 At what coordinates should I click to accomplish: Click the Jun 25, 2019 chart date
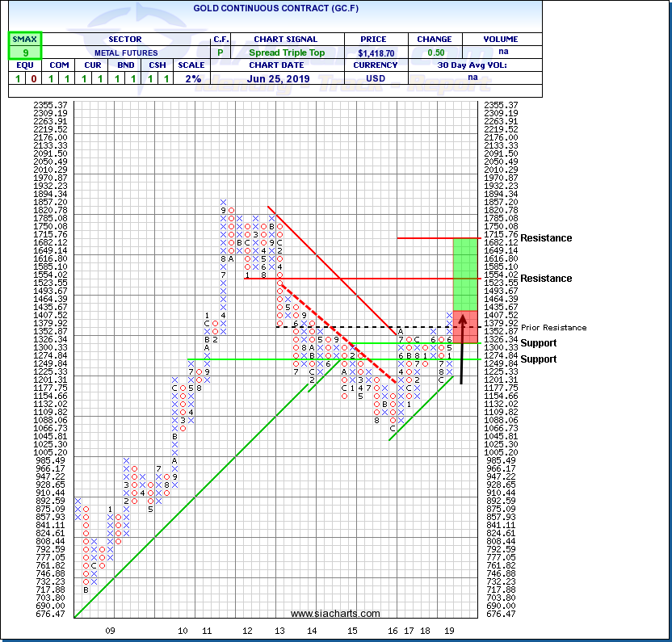click(x=281, y=79)
